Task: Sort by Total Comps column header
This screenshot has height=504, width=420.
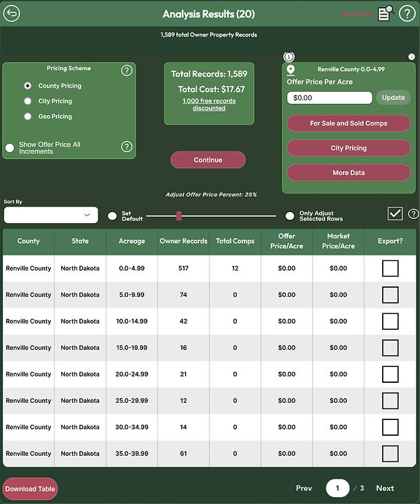Action: tap(235, 241)
